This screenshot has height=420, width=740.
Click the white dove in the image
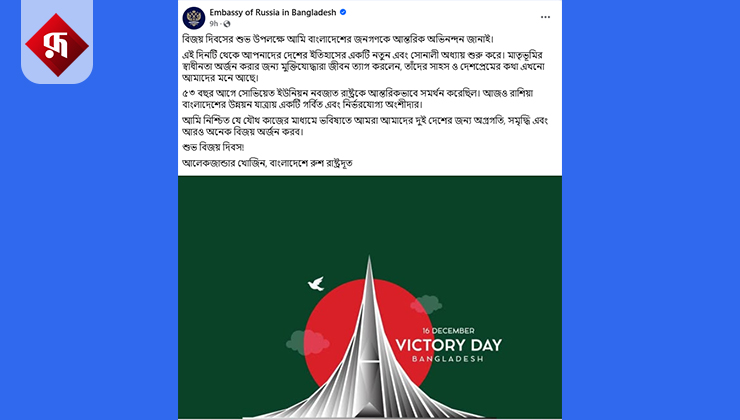click(x=316, y=283)
